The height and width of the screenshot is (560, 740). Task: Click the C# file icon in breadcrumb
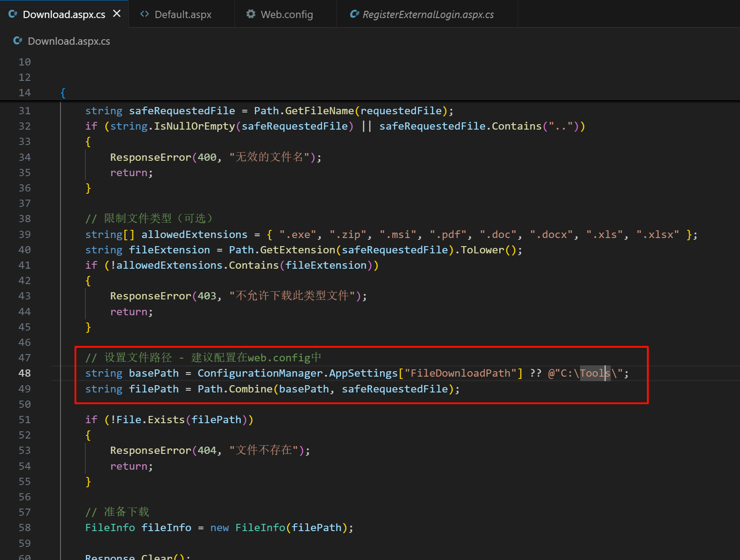[18, 41]
